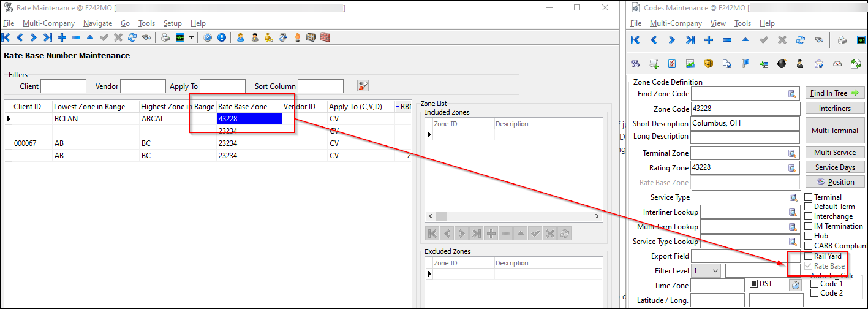Click the checklist icon in Codes Maintenance toolbar

coord(672,64)
